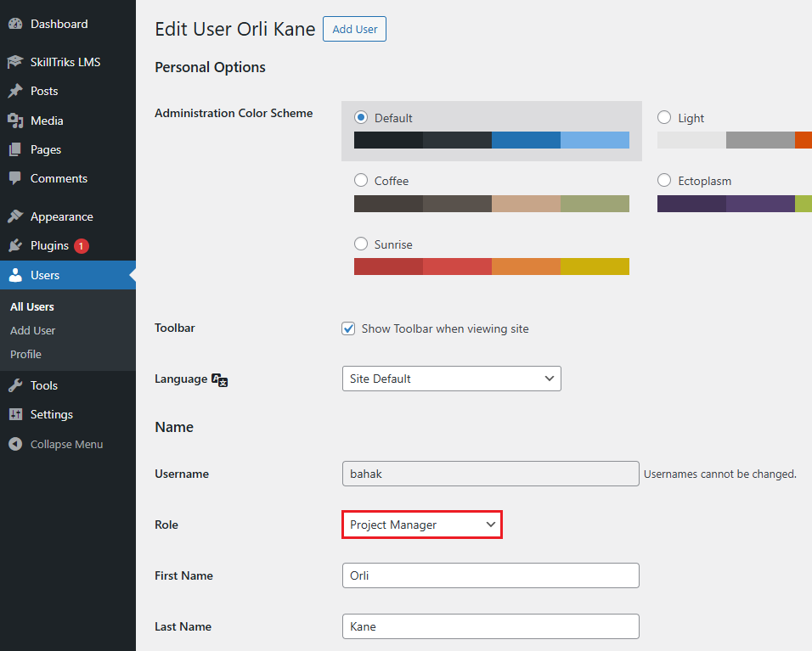Select the Coffee color scheme radio button

click(x=360, y=181)
